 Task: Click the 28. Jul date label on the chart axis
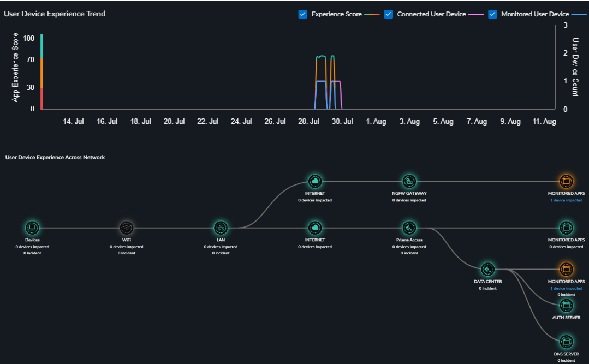point(310,122)
